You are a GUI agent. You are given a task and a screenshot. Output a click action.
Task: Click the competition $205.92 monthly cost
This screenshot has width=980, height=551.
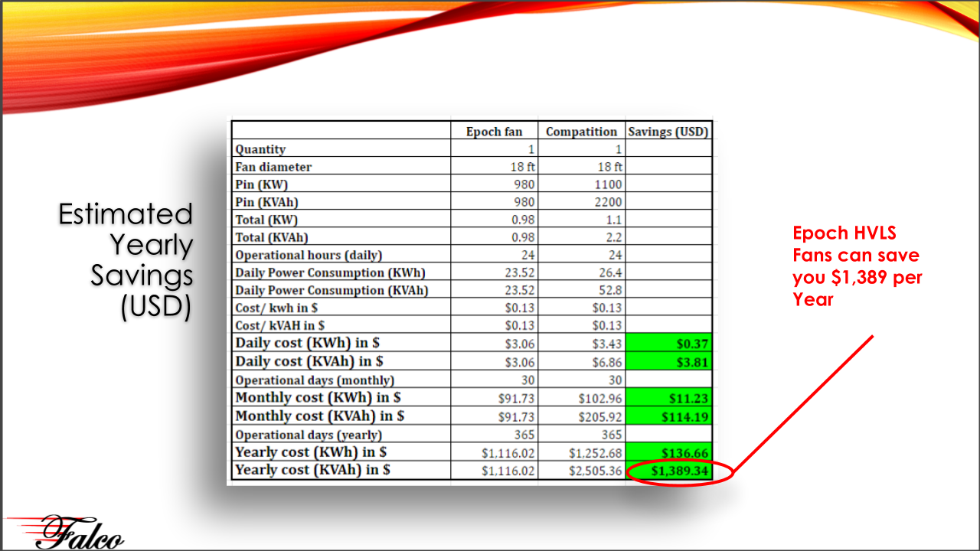tap(601, 417)
